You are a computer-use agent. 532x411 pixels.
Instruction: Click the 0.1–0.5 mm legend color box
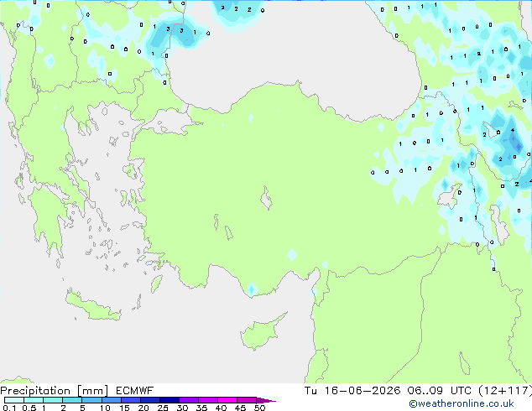tap(14, 400)
